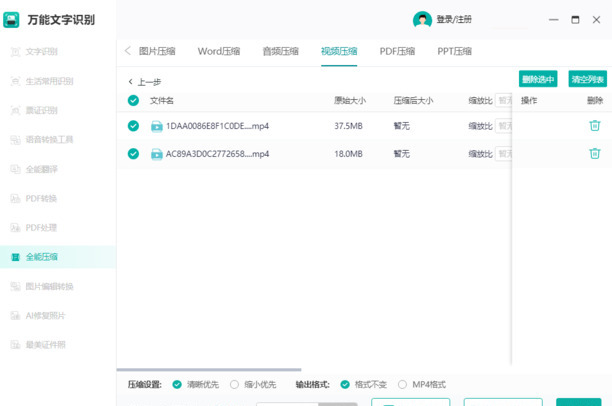The height and width of the screenshot is (406, 612).
Task: Click the 缩放比 field for AC89A3D0C2772658 row
Action: pyautogui.click(x=503, y=154)
